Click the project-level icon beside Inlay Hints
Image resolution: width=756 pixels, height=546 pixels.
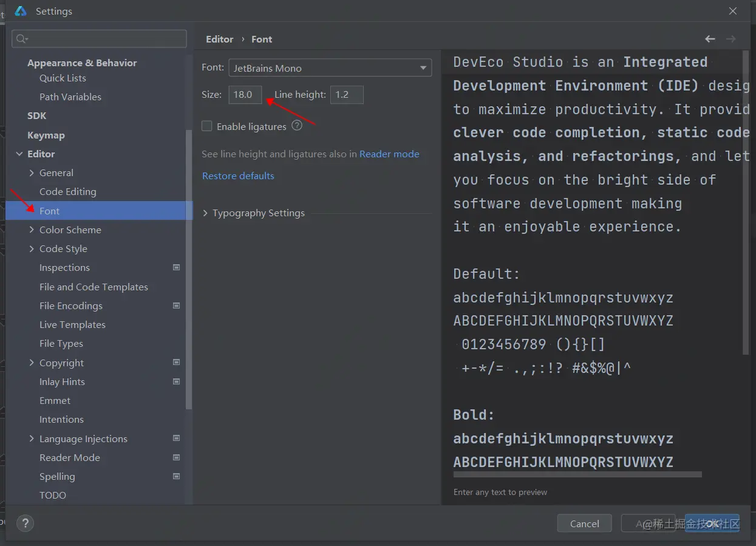click(177, 381)
